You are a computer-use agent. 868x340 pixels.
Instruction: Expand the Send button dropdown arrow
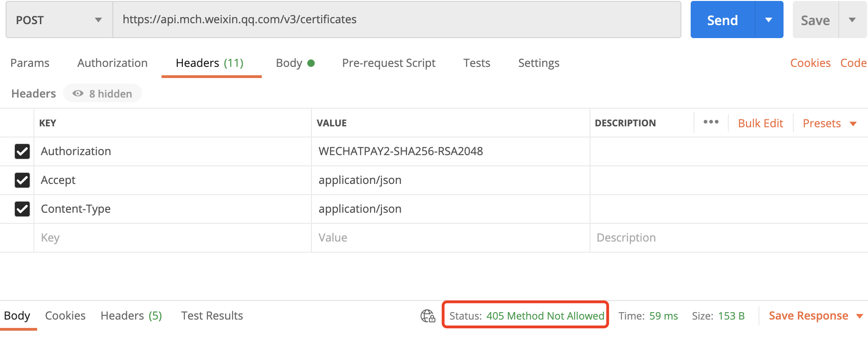coord(769,20)
